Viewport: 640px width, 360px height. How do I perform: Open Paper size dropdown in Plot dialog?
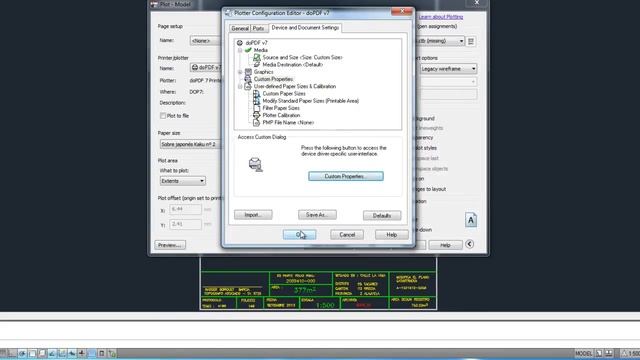pyautogui.click(x=190, y=144)
